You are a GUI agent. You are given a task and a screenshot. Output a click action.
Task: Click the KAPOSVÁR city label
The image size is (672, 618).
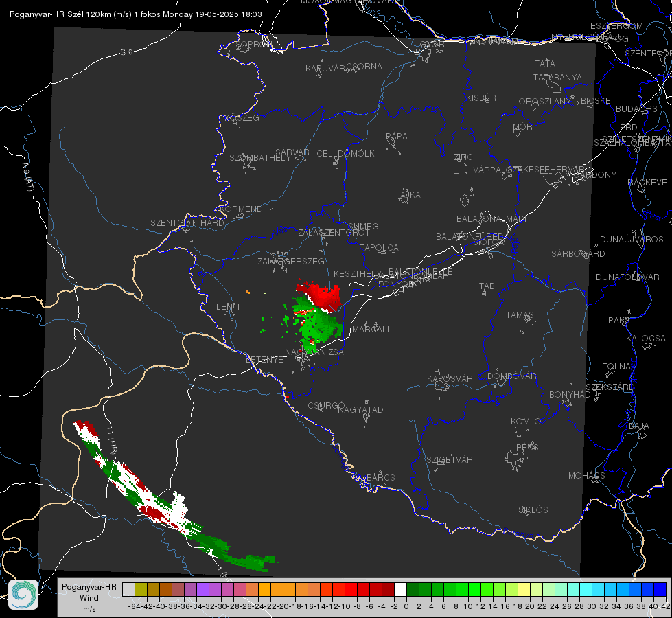coord(450,378)
